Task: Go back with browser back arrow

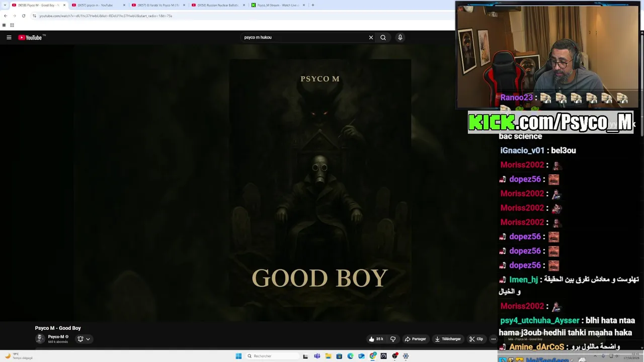Action: pos(6,16)
